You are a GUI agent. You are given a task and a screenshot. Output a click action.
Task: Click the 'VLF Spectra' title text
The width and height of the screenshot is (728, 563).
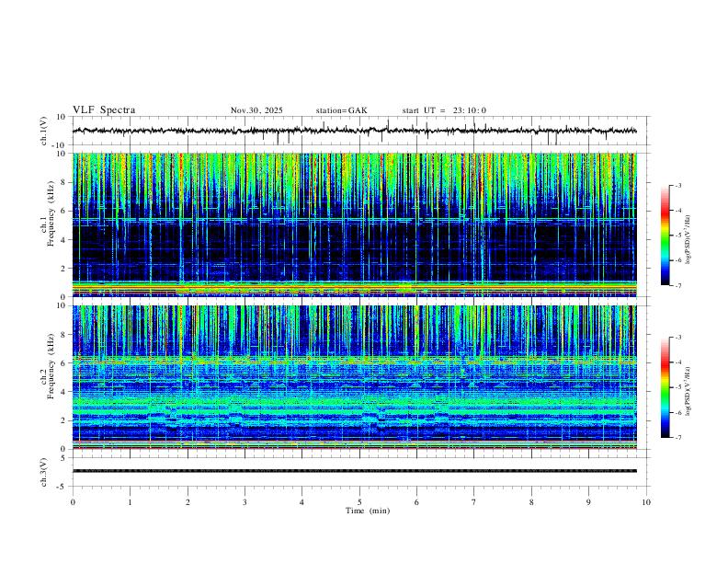pyautogui.click(x=104, y=110)
